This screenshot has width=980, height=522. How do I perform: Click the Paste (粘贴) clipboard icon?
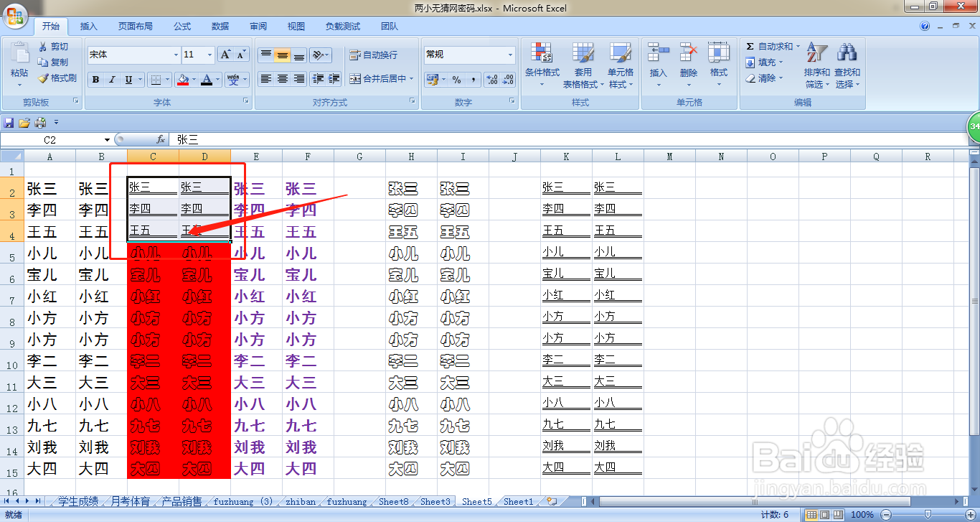coord(19,53)
